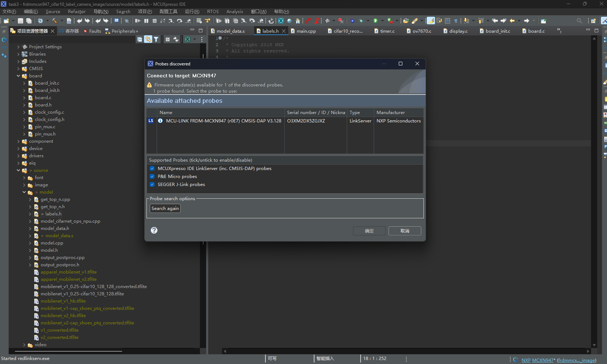Select mobilenet_v1_hb.tflite file
Image resolution: width=607 pixels, height=364 pixels.
[63, 301]
